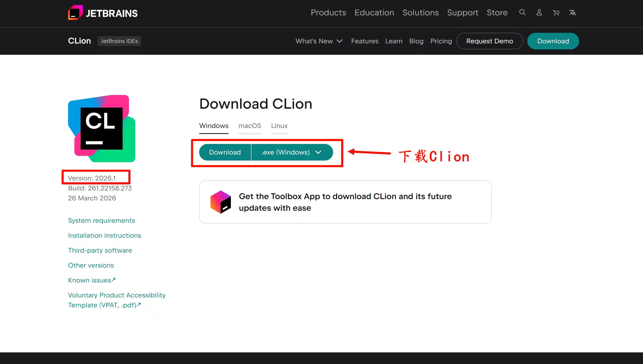
Task: Open the search magnifier icon
Action: coord(522,12)
